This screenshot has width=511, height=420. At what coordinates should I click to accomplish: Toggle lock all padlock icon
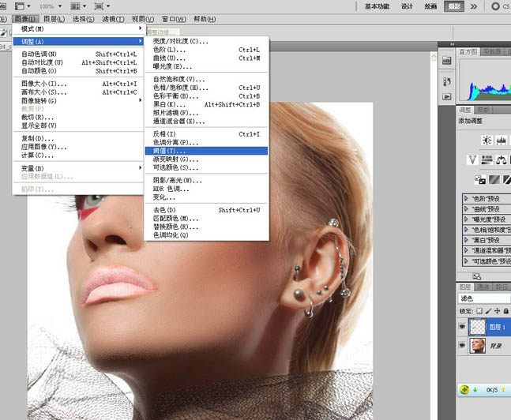pos(505,311)
